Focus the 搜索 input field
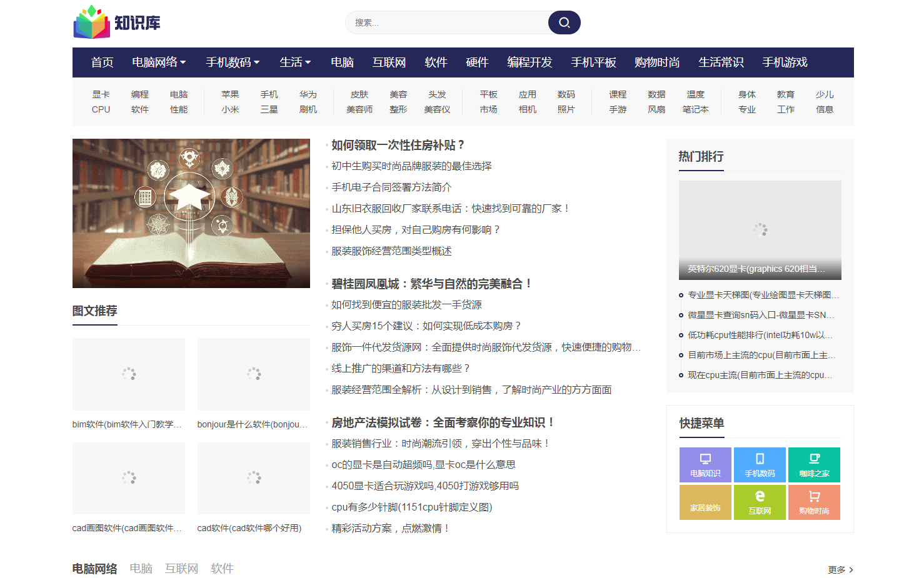The height and width of the screenshot is (578, 924). tap(447, 22)
